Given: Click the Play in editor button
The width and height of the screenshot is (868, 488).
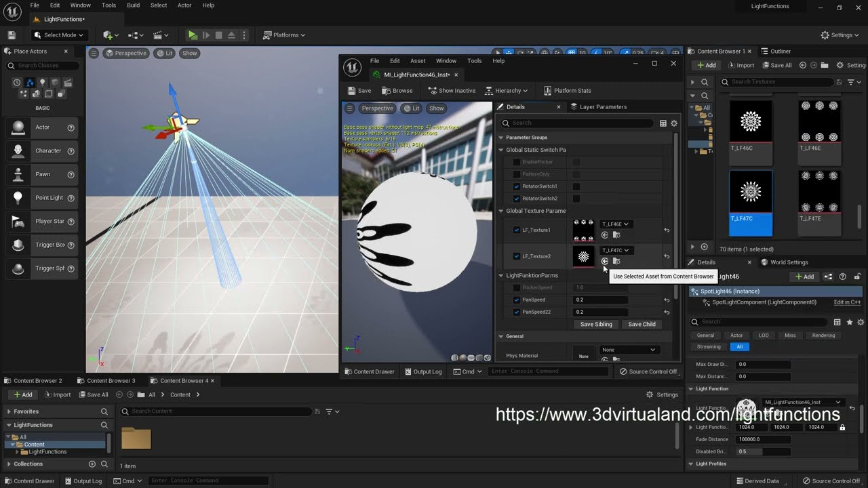Looking at the screenshot, I should click(193, 35).
